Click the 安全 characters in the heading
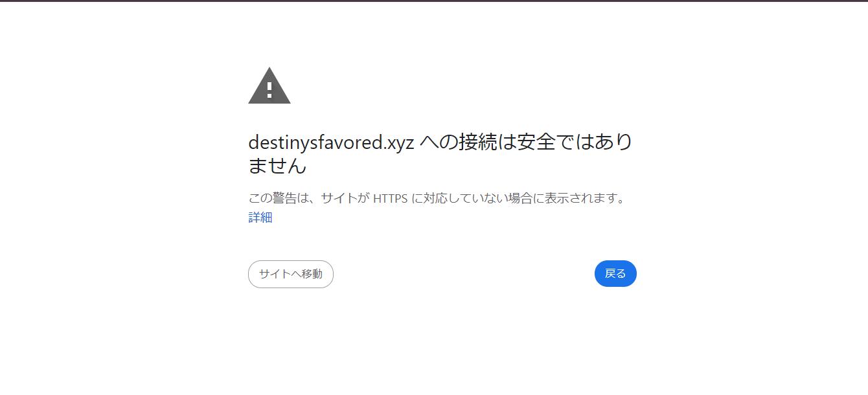The image size is (868, 395). click(x=534, y=142)
